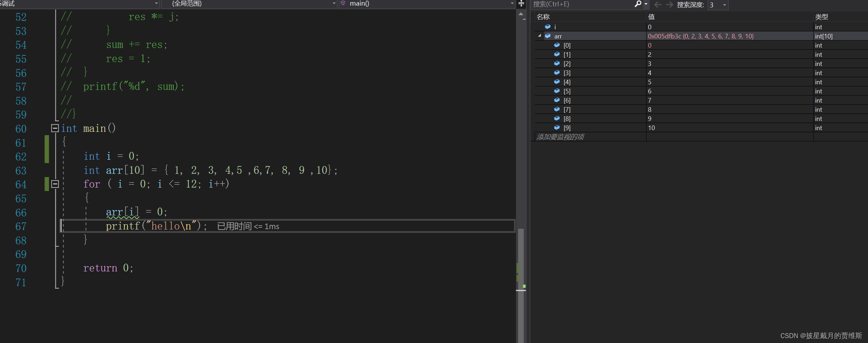Click the icon beside arr [2]
This screenshot has width=868, height=343.
coord(557,63)
